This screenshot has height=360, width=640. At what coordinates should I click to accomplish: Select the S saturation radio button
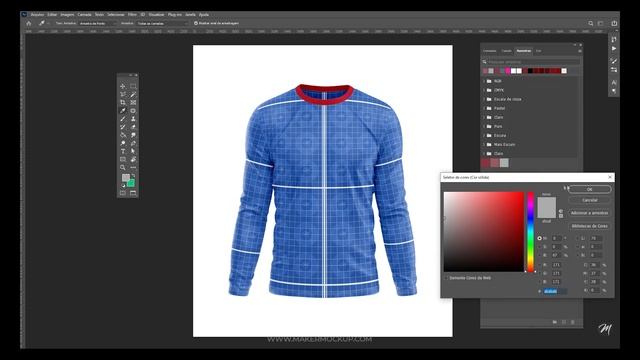[540, 247]
